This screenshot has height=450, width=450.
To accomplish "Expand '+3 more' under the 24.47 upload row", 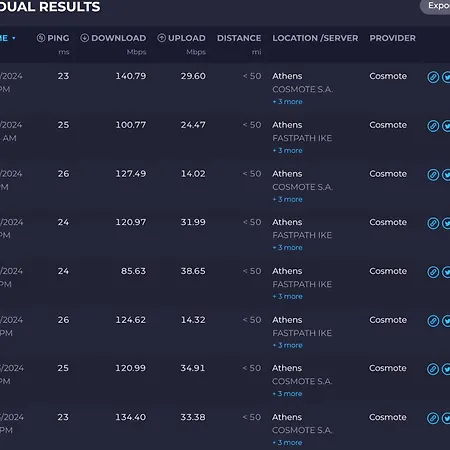I will pos(287,151).
